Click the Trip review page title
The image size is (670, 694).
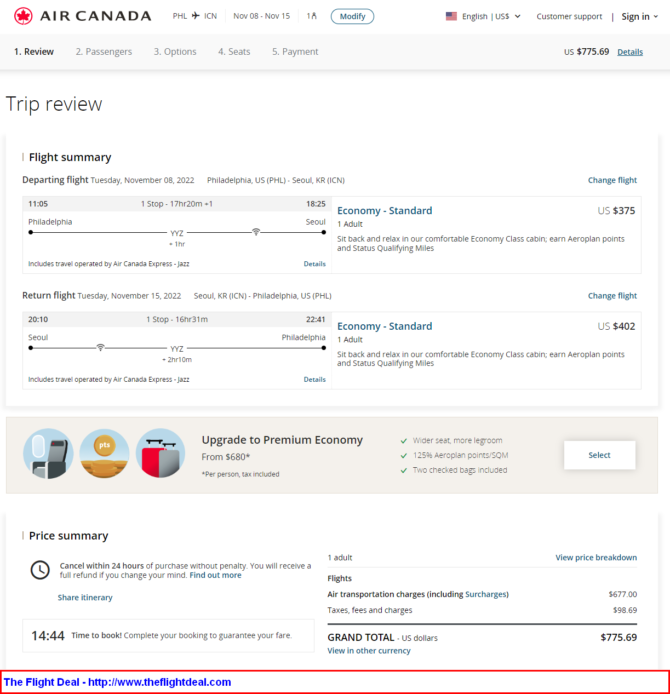(x=54, y=104)
